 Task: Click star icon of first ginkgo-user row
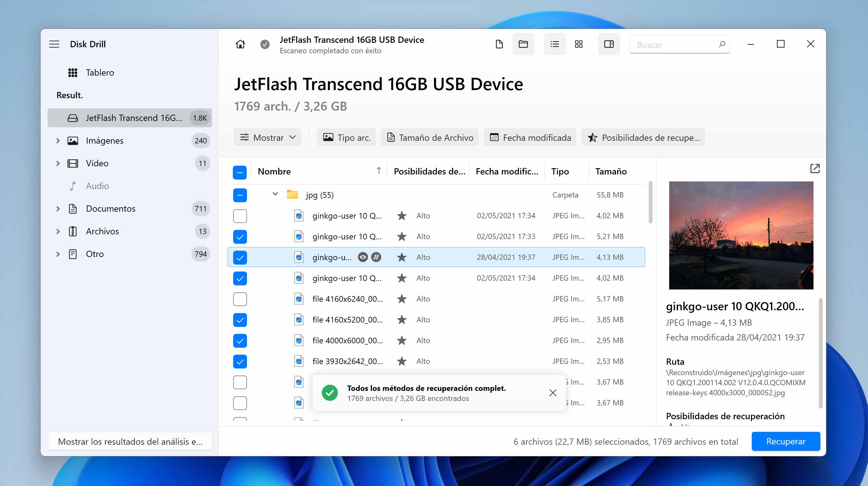tap(401, 215)
